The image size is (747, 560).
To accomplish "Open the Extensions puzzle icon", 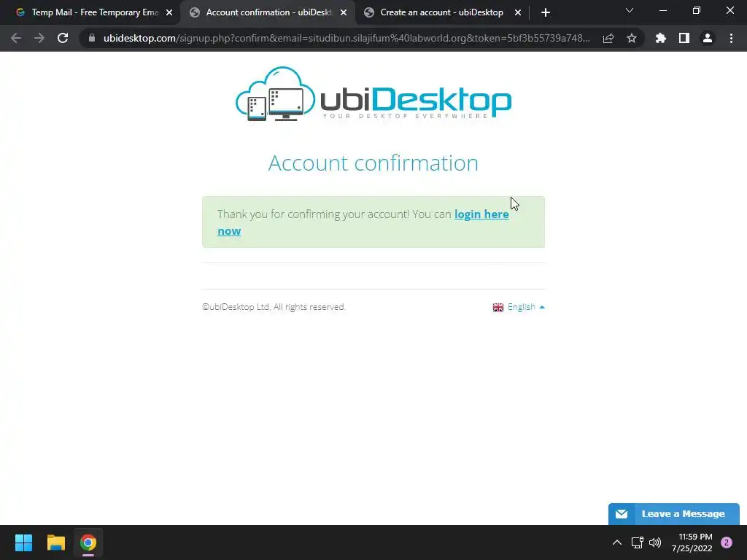I will coord(661,38).
